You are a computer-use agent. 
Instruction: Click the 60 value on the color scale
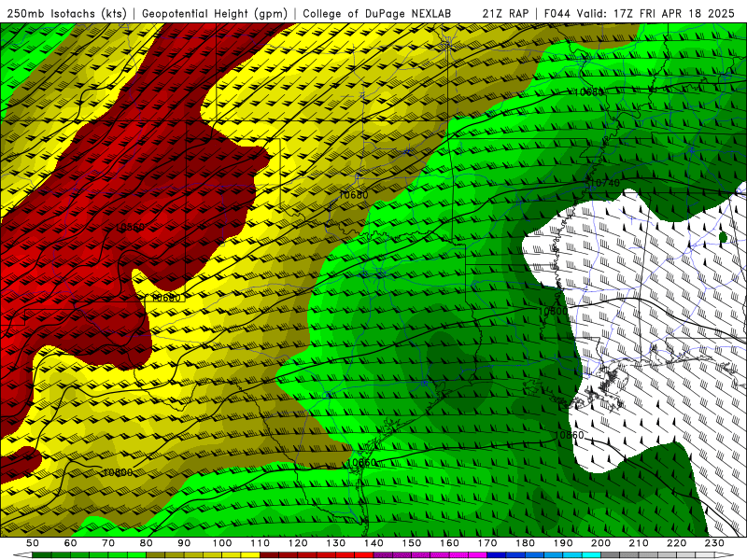tap(71, 543)
